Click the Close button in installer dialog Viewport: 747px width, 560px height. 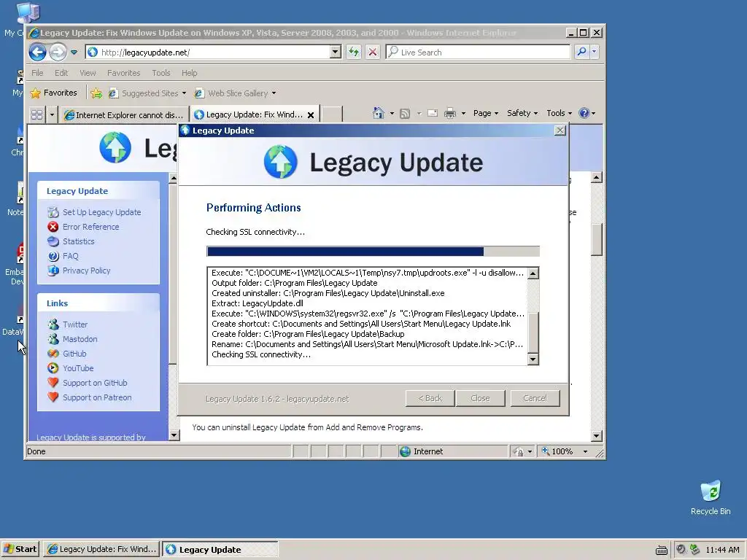pos(480,398)
